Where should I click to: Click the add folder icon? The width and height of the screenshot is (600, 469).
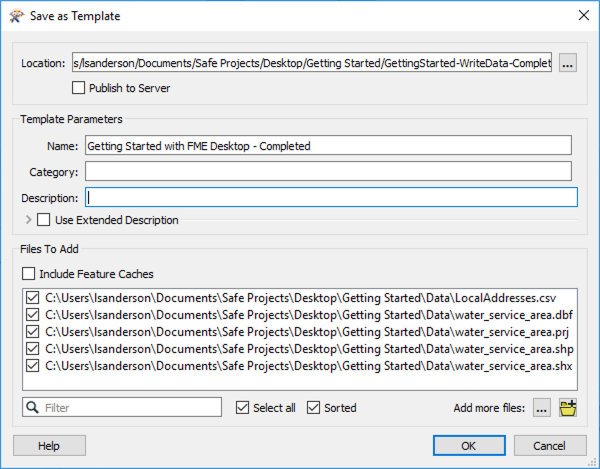coord(568,408)
